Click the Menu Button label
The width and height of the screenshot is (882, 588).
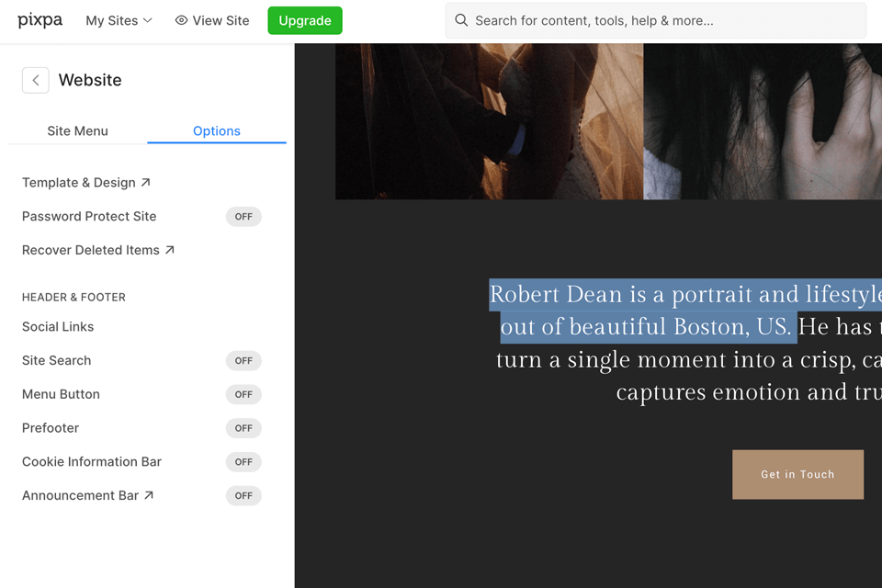coord(61,394)
